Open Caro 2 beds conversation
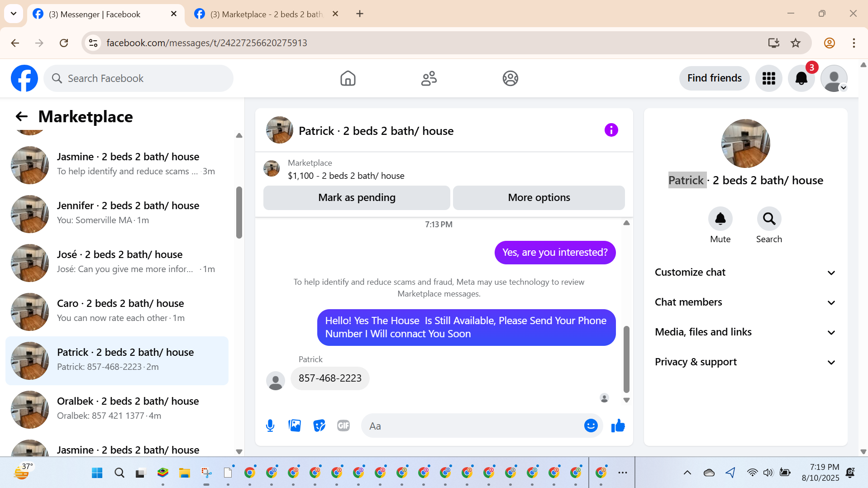 pos(117,311)
